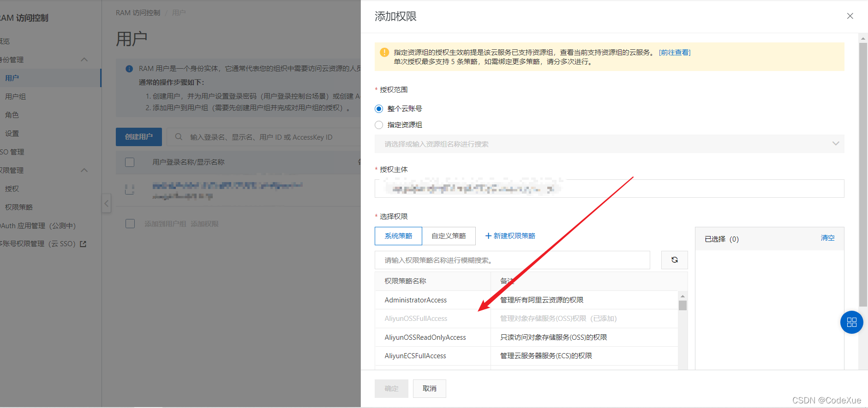Viewport: 868px width, 408px height.
Task: Click the plus icon in 新建权限策略
Action: [x=488, y=236]
